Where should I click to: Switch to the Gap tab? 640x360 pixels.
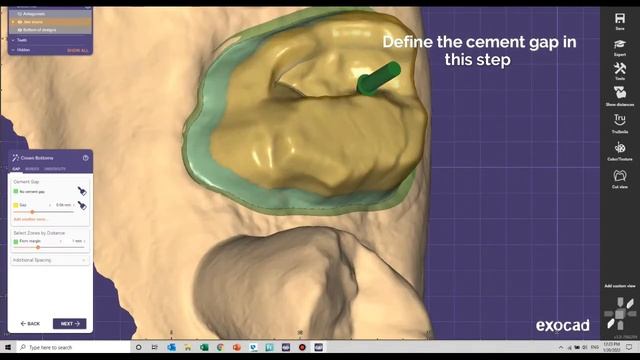(16, 169)
